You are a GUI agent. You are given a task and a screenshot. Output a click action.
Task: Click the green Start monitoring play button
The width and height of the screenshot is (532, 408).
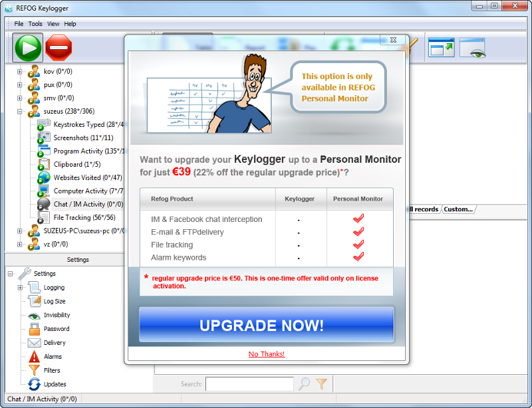coord(28,48)
